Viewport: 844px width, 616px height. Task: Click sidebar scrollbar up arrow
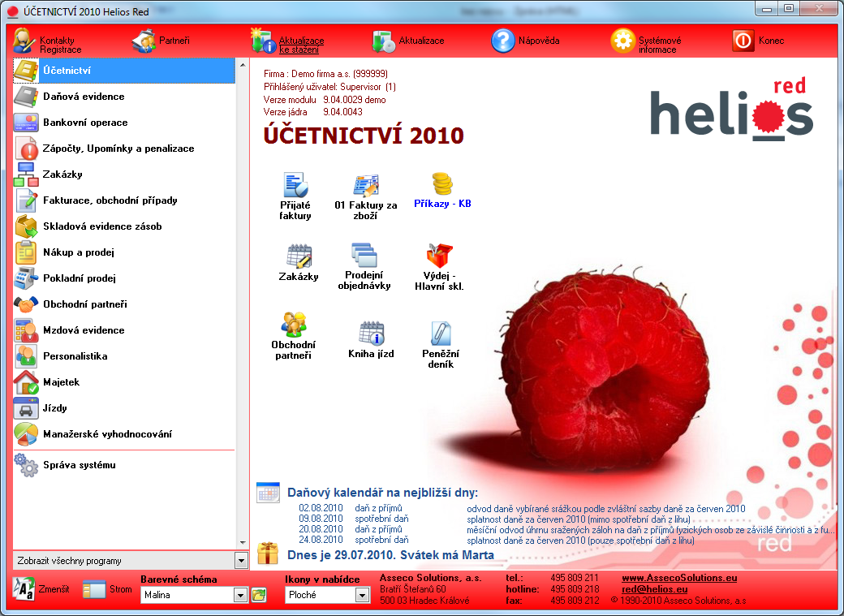tap(242, 65)
